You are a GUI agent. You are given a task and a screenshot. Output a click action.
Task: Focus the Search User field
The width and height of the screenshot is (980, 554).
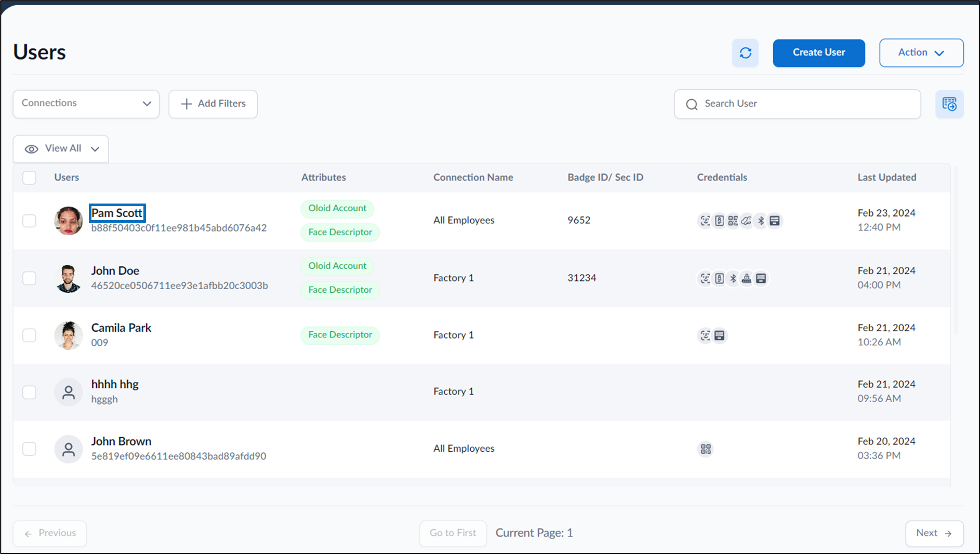point(798,104)
